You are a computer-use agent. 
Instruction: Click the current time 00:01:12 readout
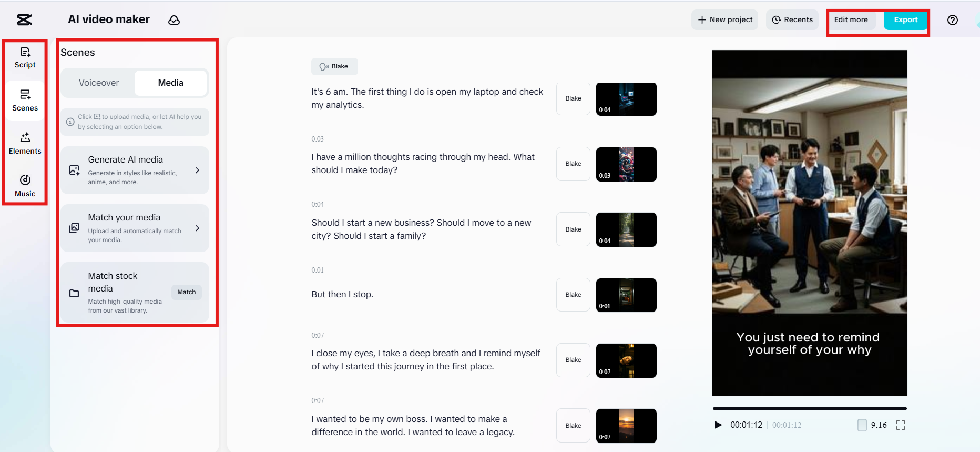point(746,425)
